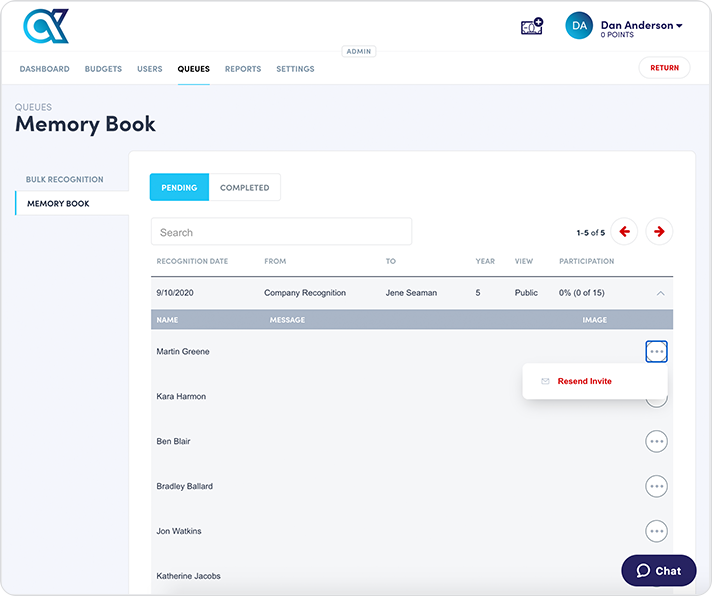712x596 pixels.
Task: Go to next page with right arrow
Action: click(x=659, y=232)
